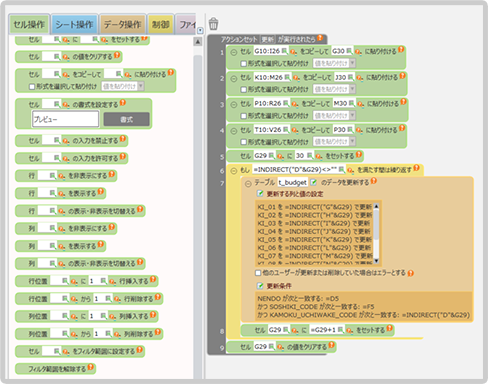
Task: Open help icon on row 5 をセットする block
Action: click(359, 154)
